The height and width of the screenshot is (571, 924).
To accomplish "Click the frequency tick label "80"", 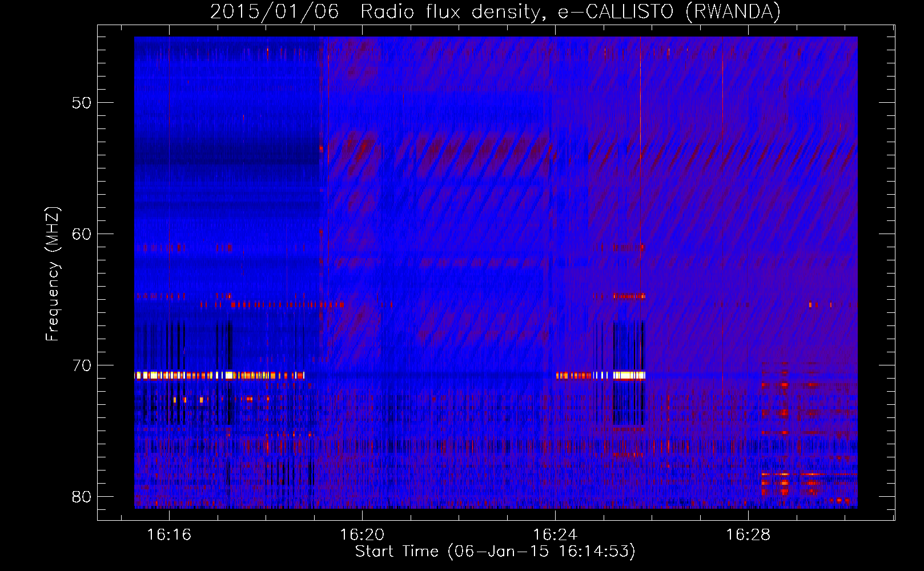I will point(82,497).
